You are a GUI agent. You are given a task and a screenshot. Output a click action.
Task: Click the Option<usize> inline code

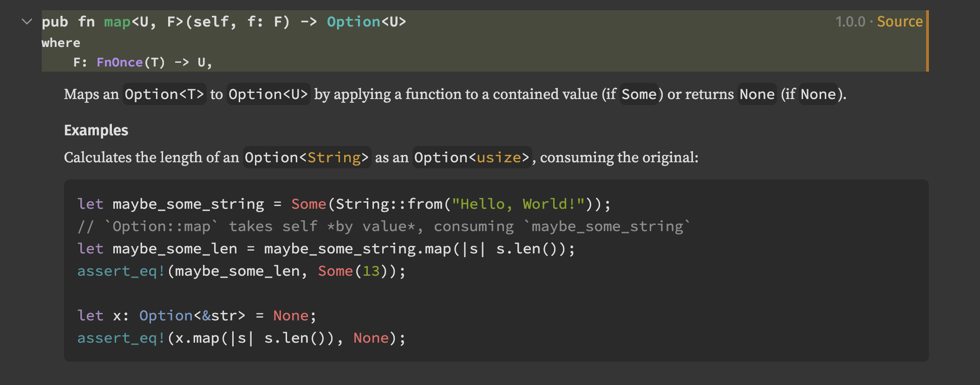[471, 158]
